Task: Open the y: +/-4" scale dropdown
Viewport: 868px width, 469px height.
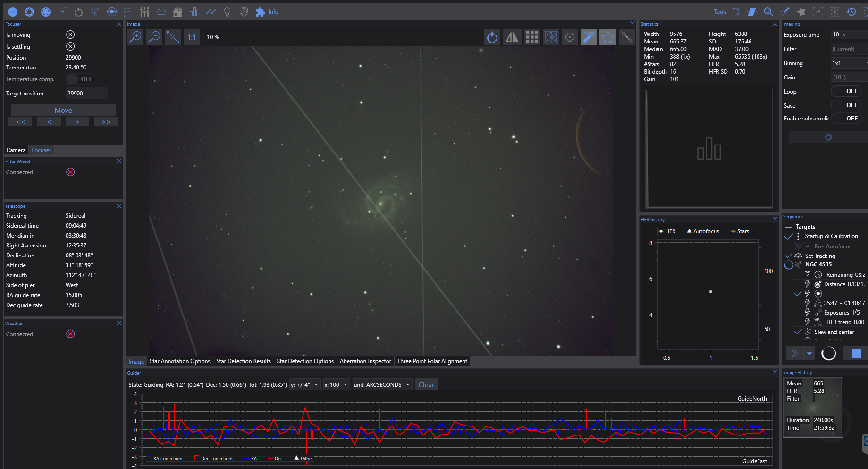Action: 305,385
